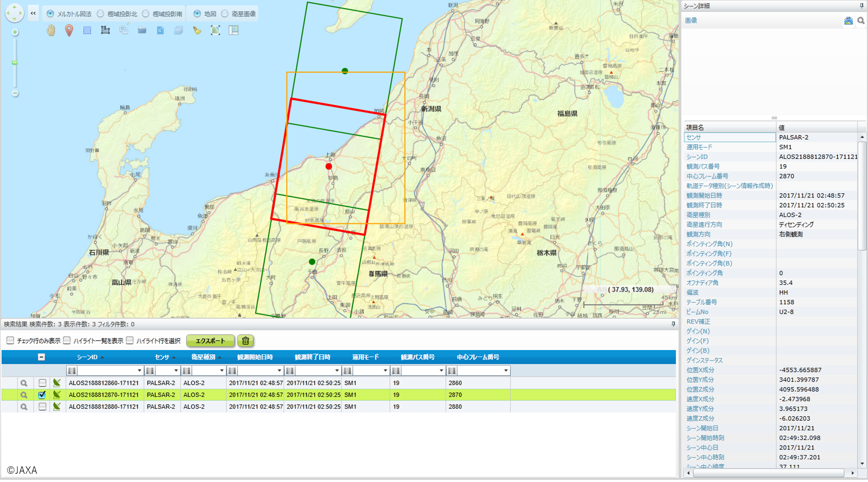Check the box for scene ALOS2188812860-171121

coord(42,383)
